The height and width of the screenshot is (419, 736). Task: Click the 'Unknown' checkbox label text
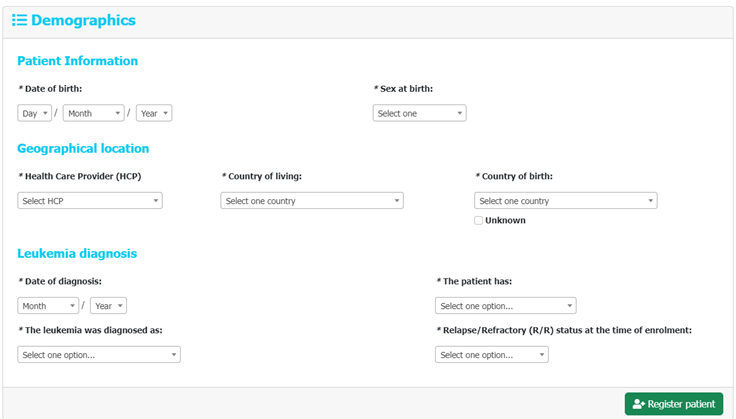pos(506,221)
